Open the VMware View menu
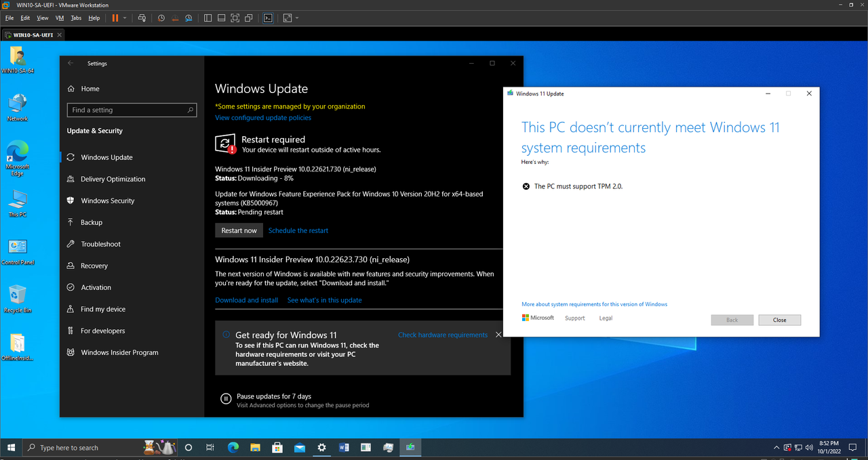This screenshot has width=868, height=460. tap(43, 18)
